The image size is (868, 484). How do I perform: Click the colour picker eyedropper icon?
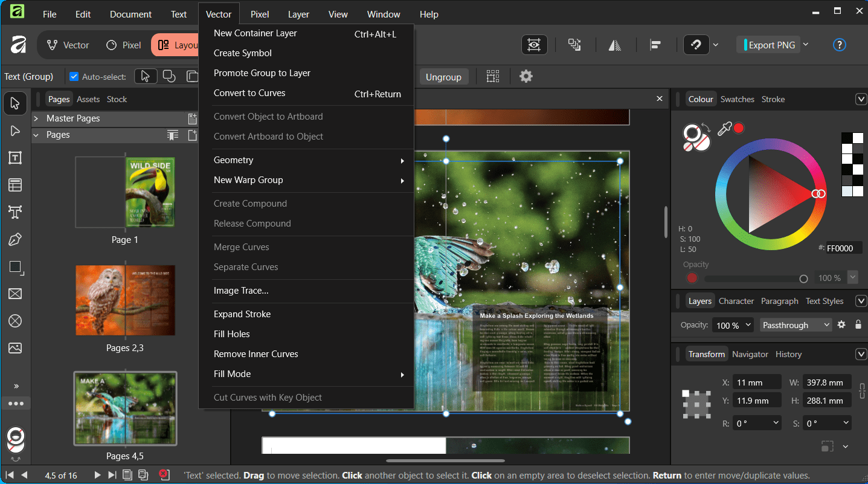pyautogui.click(x=723, y=129)
